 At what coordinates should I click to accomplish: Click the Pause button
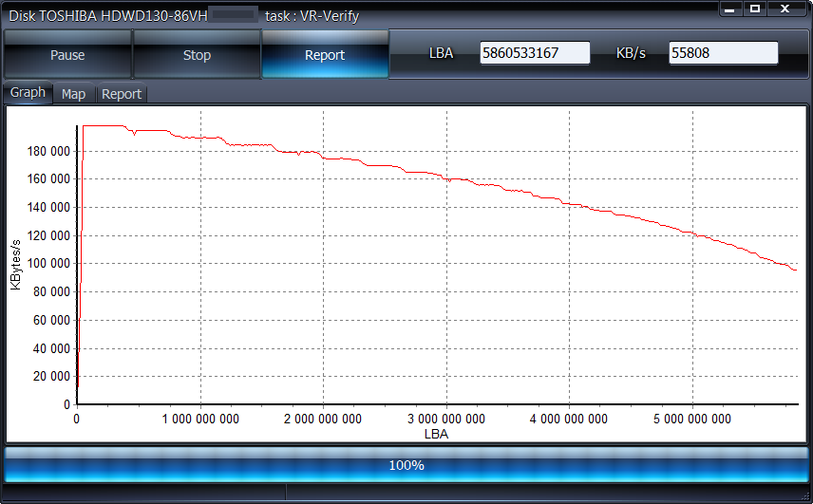tap(67, 55)
